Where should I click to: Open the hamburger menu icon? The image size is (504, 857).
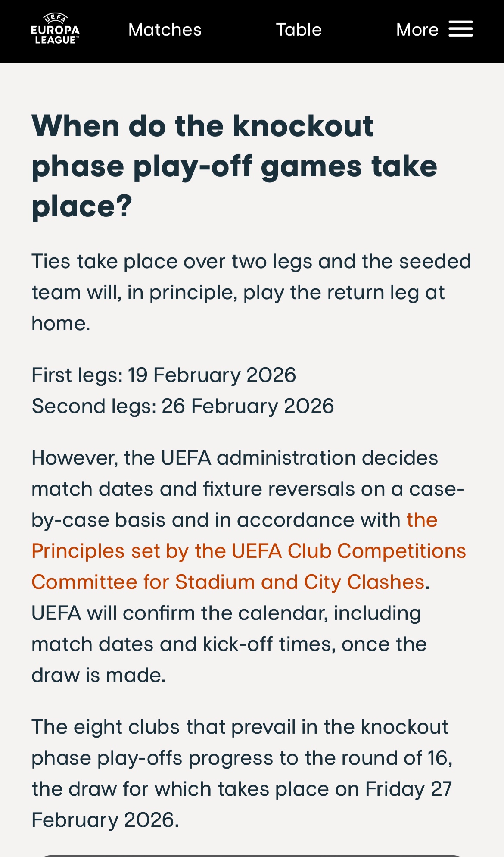460,29
